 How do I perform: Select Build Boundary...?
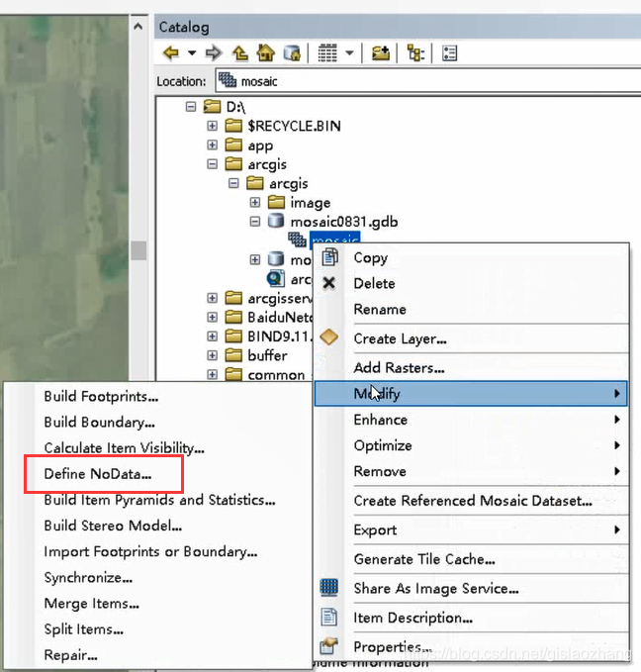(157, 423)
